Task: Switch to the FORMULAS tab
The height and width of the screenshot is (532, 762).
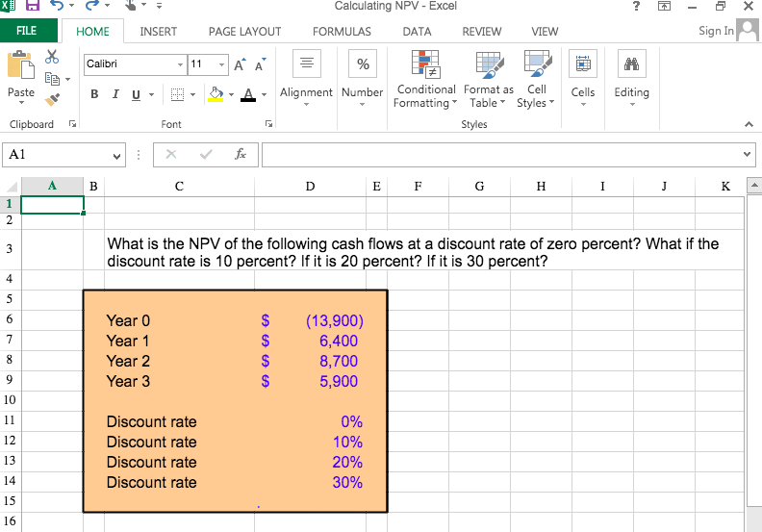Action: 342,32
